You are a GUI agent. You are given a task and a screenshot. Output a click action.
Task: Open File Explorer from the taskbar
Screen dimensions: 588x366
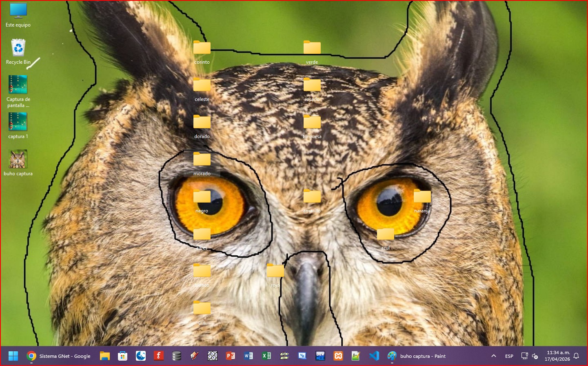click(x=105, y=356)
